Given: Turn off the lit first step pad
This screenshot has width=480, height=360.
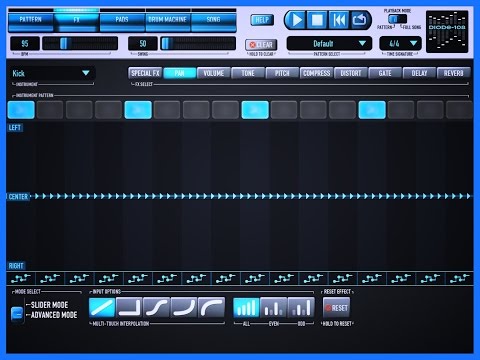Looking at the screenshot, I should point(21,110).
